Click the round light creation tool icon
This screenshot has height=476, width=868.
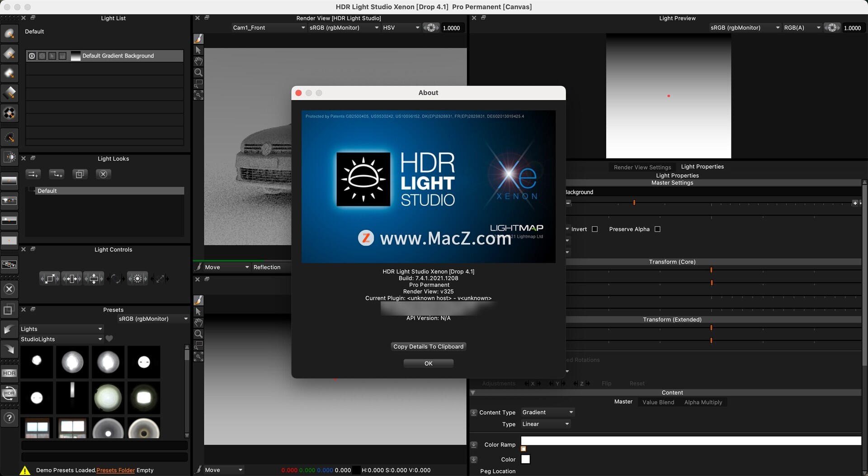point(9,33)
